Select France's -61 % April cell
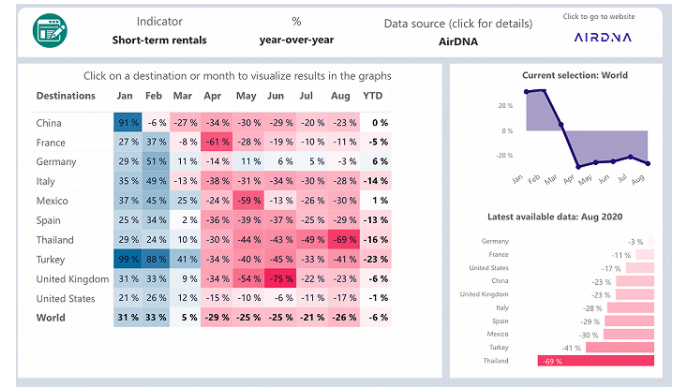 pyautogui.click(x=216, y=142)
